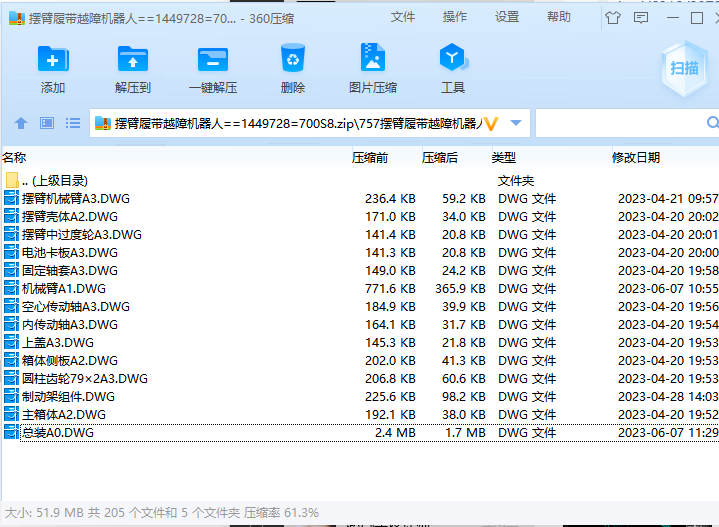Click the 添加 (Add) toolbar icon
This screenshot has width=719, height=527.
pos(53,59)
